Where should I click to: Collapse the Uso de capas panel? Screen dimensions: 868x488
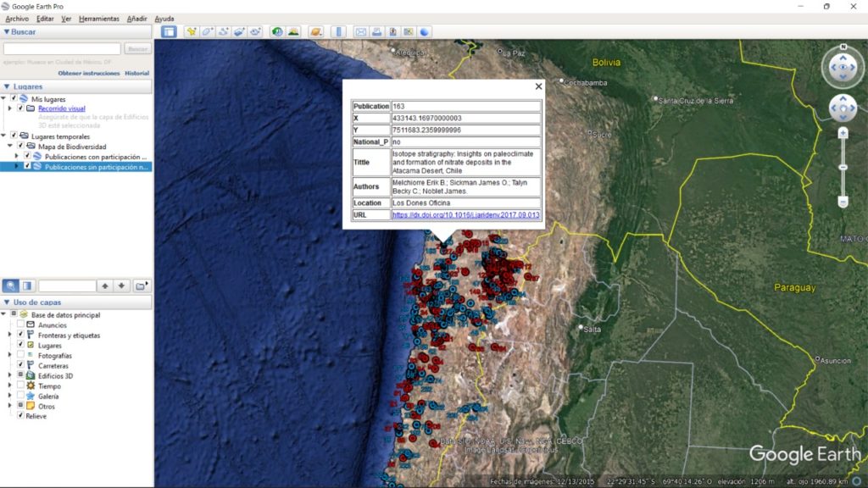[7, 302]
